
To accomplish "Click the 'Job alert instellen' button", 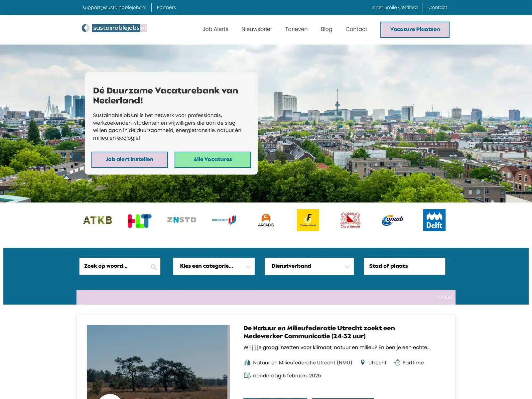I will tap(130, 160).
